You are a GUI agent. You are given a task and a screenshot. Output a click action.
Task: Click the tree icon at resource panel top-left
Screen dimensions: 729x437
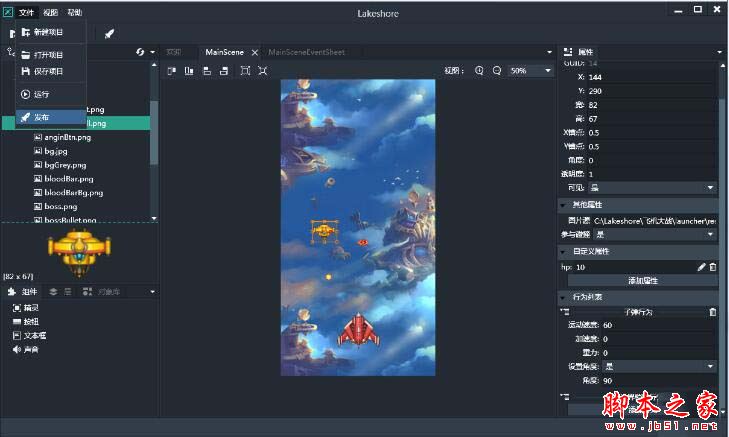[x=10, y=52]
